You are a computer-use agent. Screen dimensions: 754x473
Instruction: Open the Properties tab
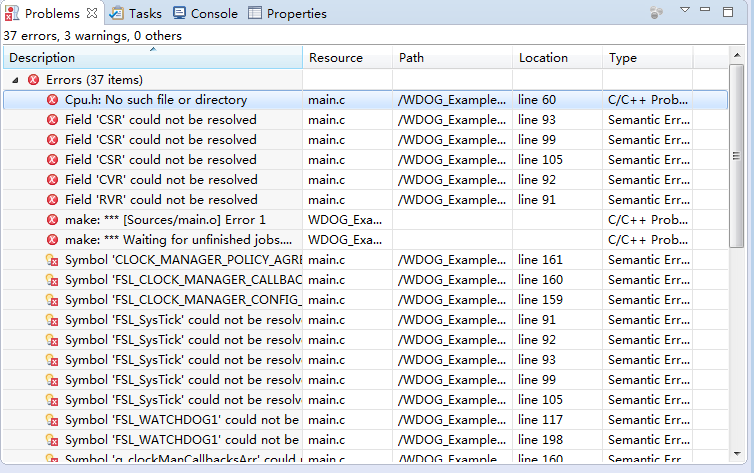288,13
